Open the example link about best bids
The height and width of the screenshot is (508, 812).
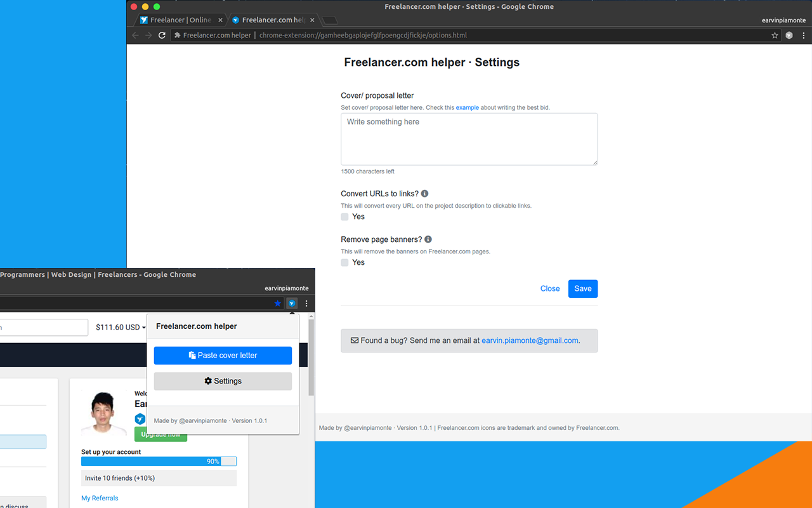468,108
